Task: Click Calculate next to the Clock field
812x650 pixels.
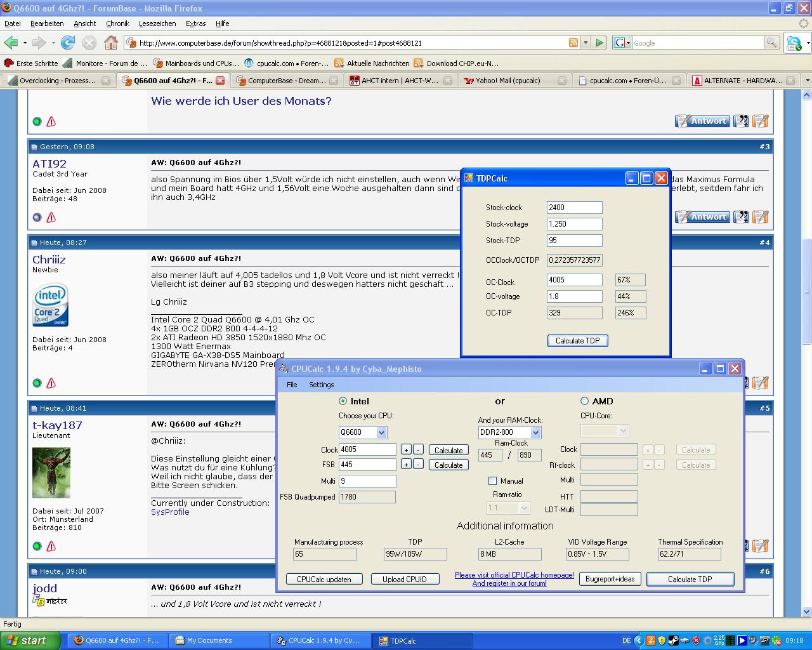Action: [x=449, y=450]
